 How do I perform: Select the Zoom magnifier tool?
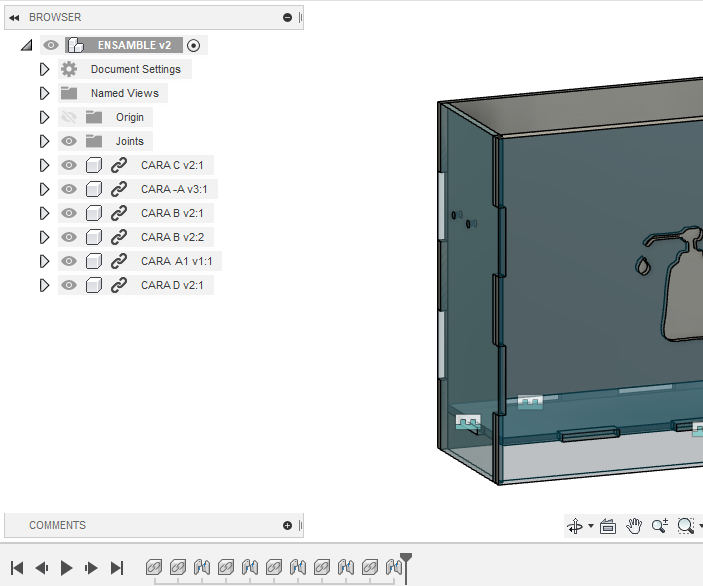[660, 525]
